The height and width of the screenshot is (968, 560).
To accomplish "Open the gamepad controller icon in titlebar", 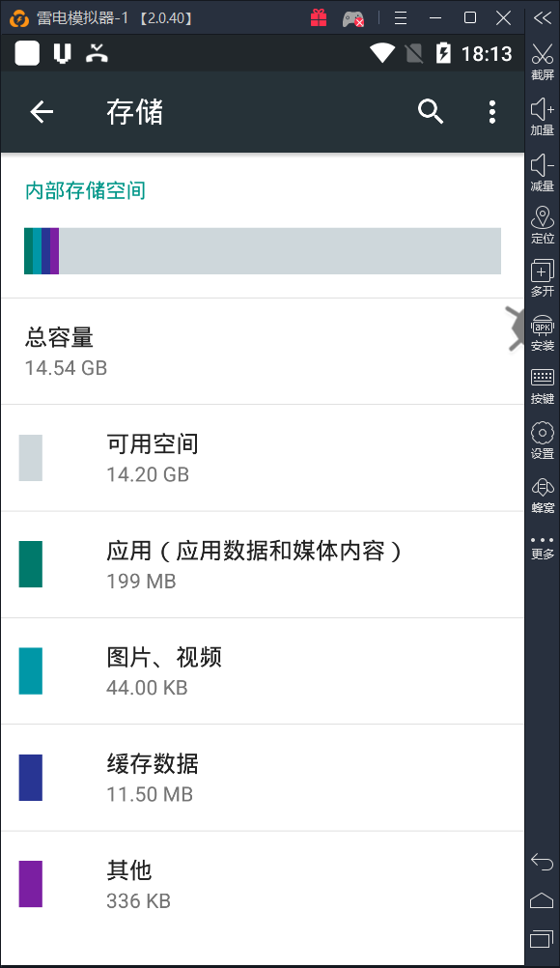I will coord(353,17).
